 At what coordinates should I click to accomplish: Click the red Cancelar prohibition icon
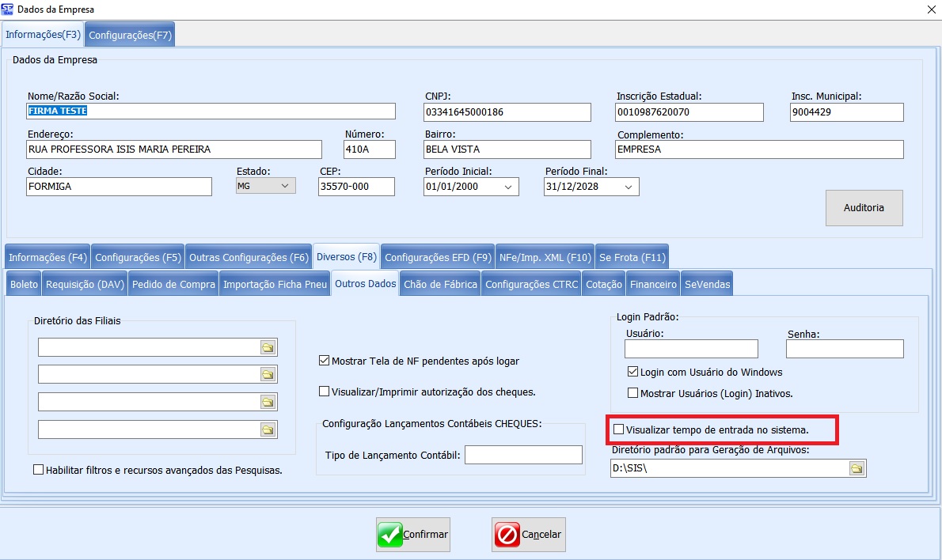[x=507, y=535]
